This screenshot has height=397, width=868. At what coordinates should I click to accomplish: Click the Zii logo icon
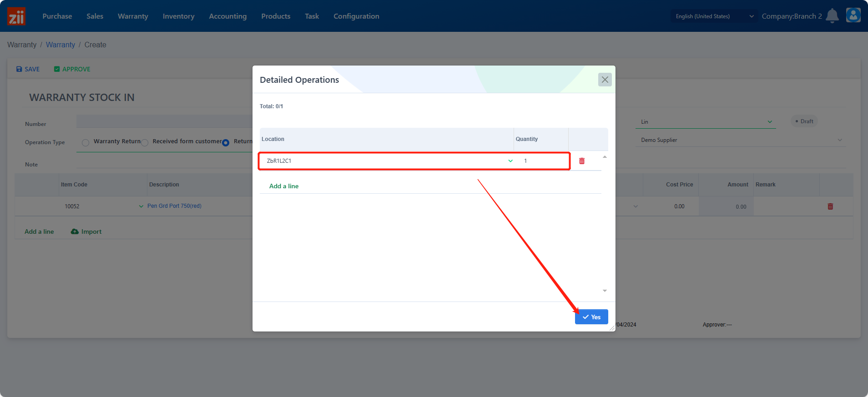coord(16,16)
